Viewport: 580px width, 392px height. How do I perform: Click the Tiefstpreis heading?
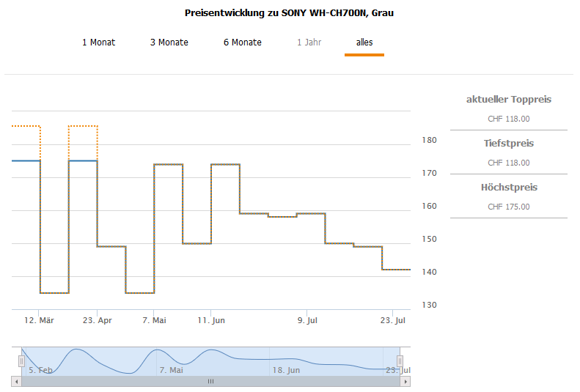(508, 144)
